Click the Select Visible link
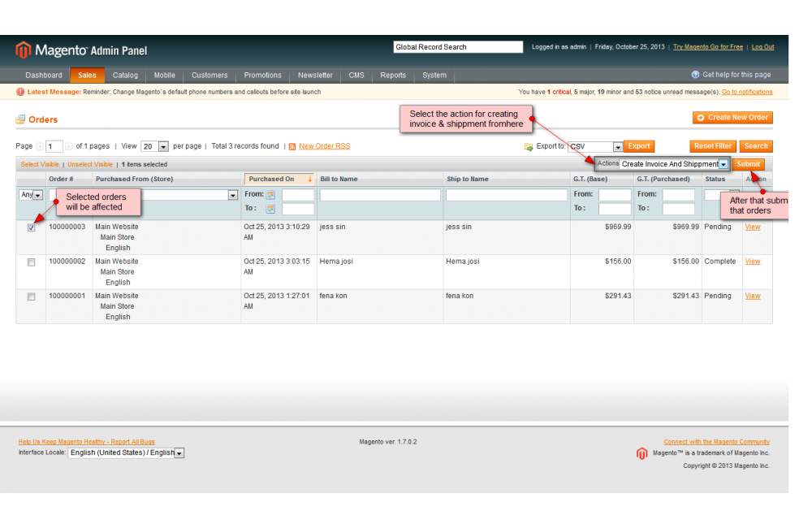The height and width of the screenshot is (528, 812). point(40,164)
